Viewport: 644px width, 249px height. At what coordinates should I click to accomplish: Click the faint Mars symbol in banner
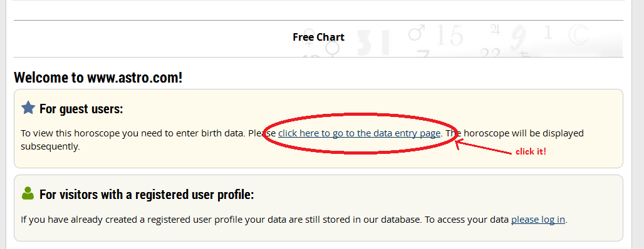[417, 33]
